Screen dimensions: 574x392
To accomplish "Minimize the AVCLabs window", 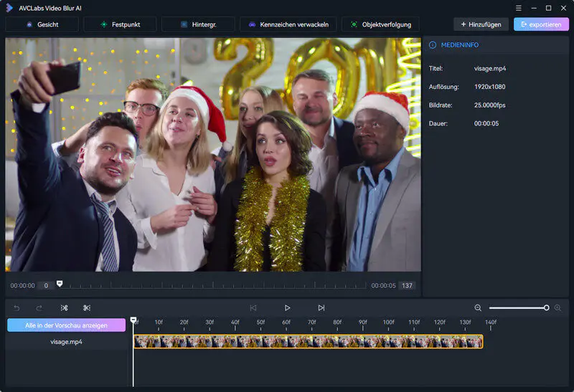I will pos(534,8).
